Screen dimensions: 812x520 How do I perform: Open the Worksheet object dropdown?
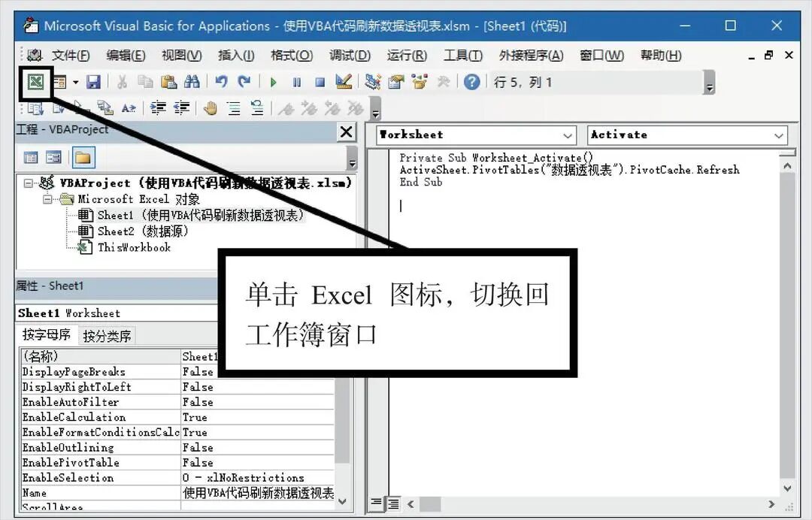click(476, 135)
